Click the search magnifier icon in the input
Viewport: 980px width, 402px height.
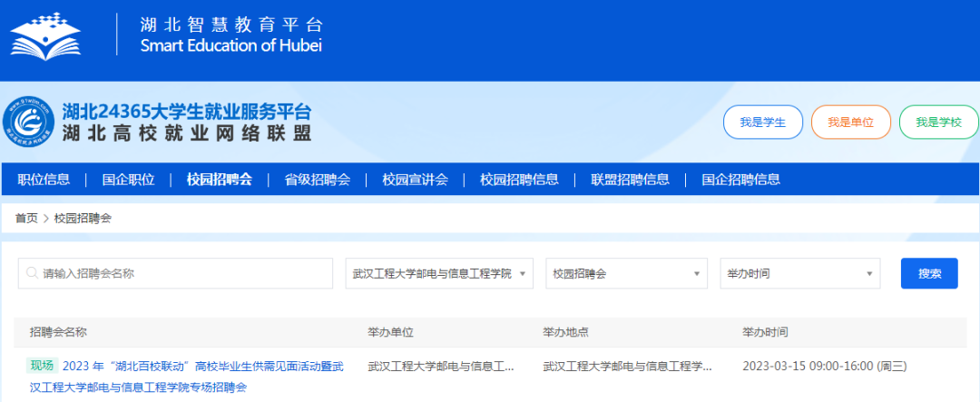32,273
